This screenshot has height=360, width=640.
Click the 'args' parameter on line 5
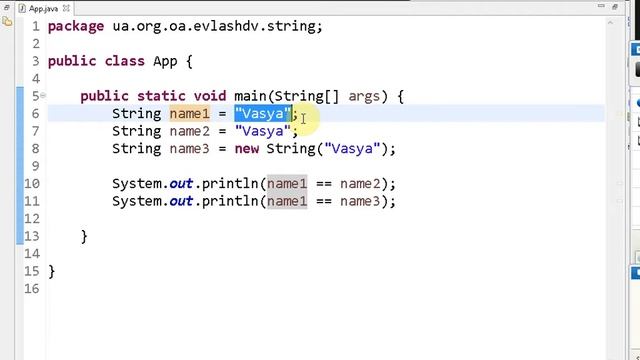pos(364,97)
